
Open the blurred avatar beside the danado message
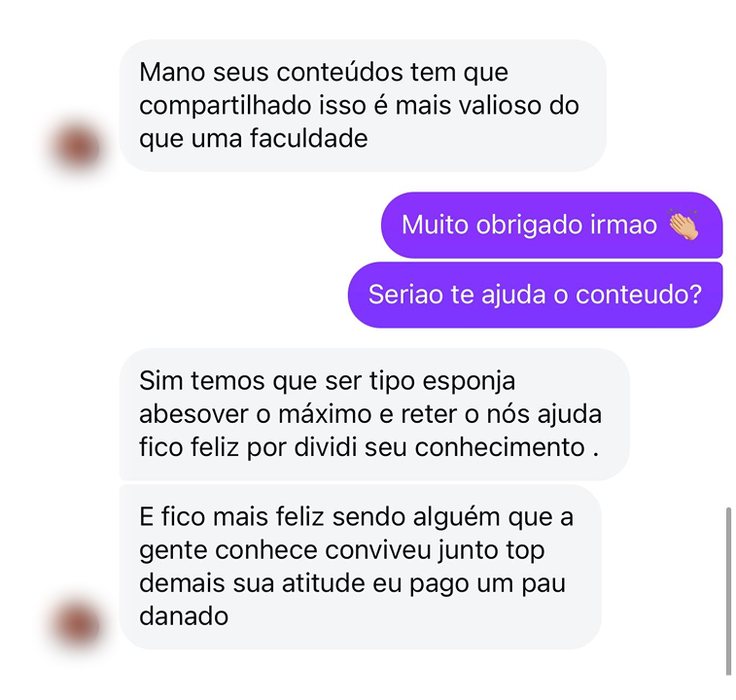pos(78,625)
